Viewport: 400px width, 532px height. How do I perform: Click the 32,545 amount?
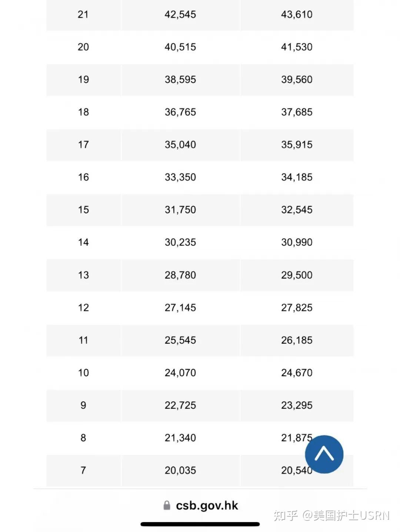click(297, 210)
